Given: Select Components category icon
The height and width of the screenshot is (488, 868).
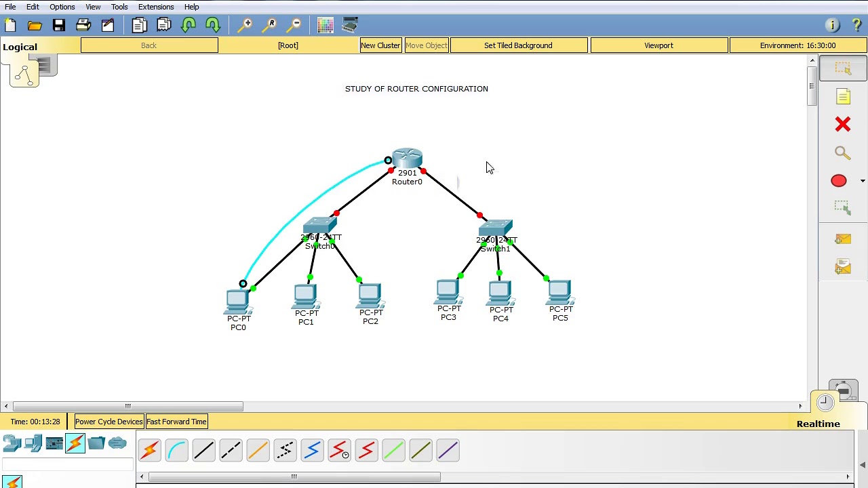Looking at the screenshot, I should click(x=54, y=443).
